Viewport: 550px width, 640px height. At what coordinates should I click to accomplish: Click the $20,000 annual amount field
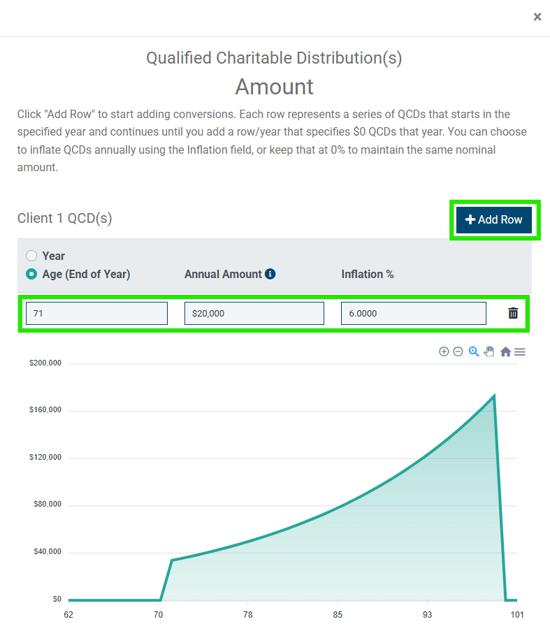point(254,313)
